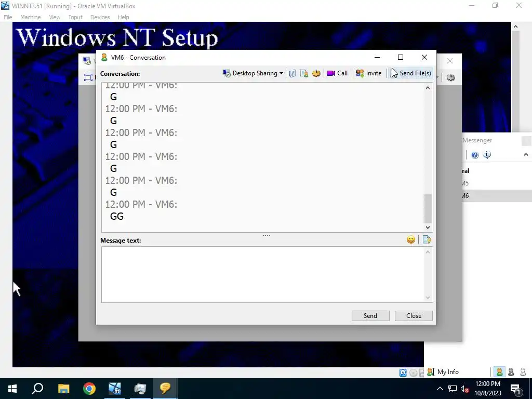The width and height of the screenshot is (532, 399).
Task: Open File Explorer from the taskbar
Action: [63, 389]
